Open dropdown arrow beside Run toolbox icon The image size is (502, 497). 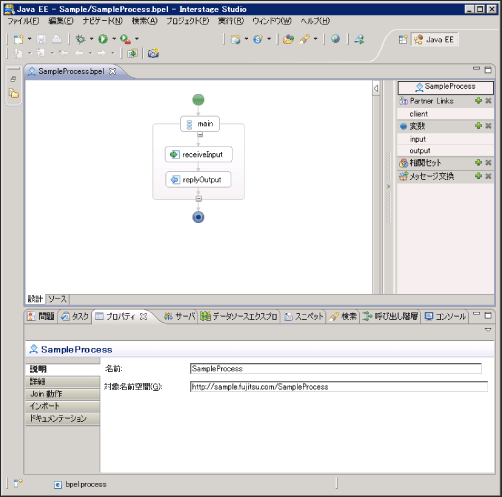point(137,39)
